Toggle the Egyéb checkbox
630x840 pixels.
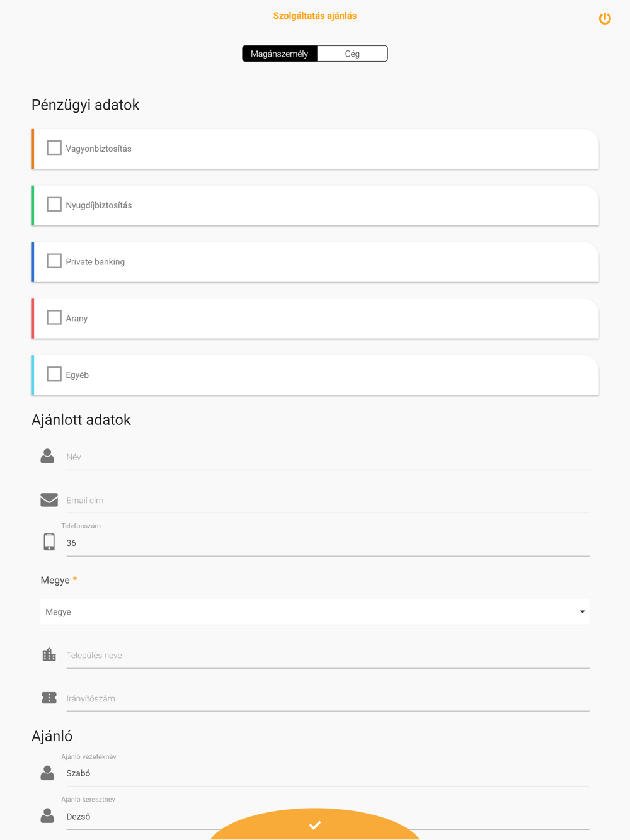(x=54, y=374)
